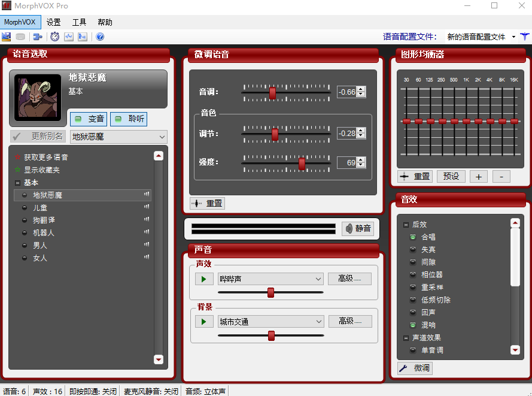Open 高级 for background sound
This screenshot has height=396, width=532.
[x=350, y=321]
